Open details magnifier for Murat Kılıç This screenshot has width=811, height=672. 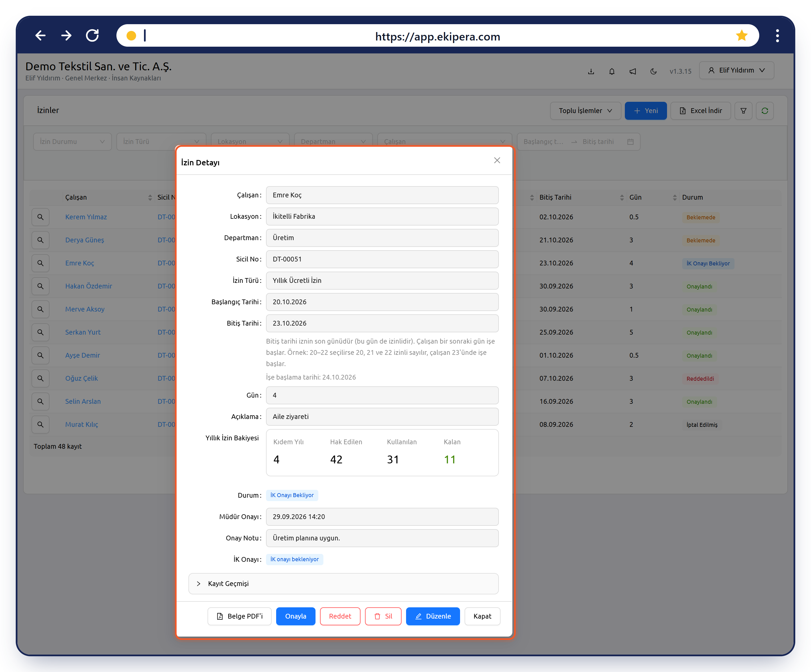coord(40,425)
